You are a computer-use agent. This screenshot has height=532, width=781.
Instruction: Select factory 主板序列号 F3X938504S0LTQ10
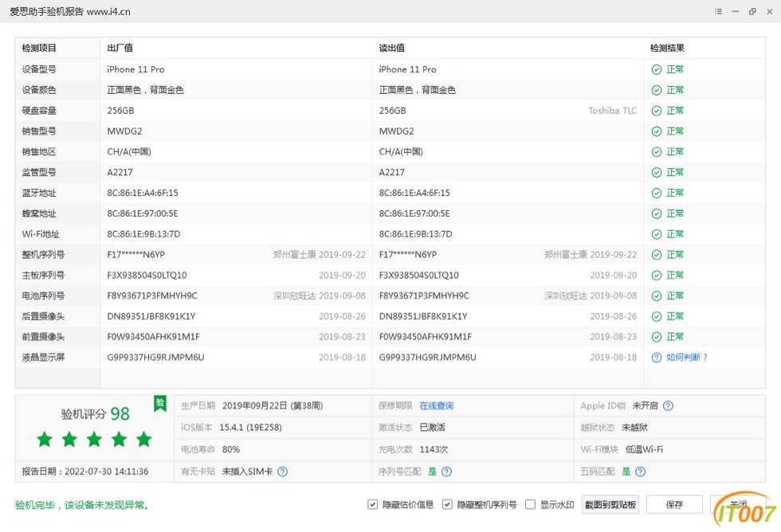(147, 276)
